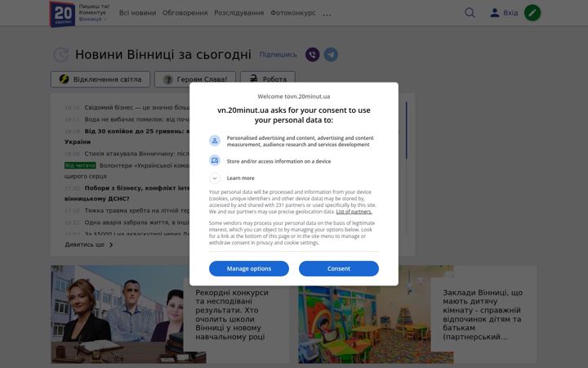Open the Обговорення menu item
The height and width of the screenshot is (368, 588).
tap(185, 13)
